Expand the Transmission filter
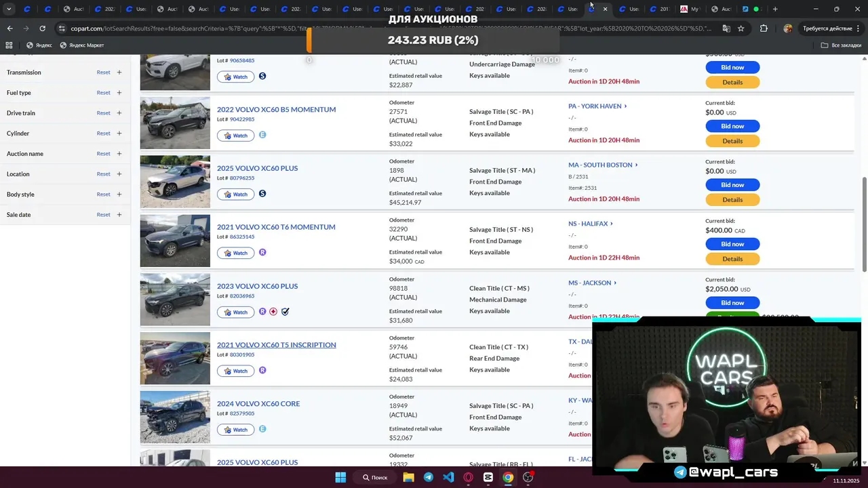Image resolution: width=868 pixels, height=488 pixels. (x=119, y=72)
